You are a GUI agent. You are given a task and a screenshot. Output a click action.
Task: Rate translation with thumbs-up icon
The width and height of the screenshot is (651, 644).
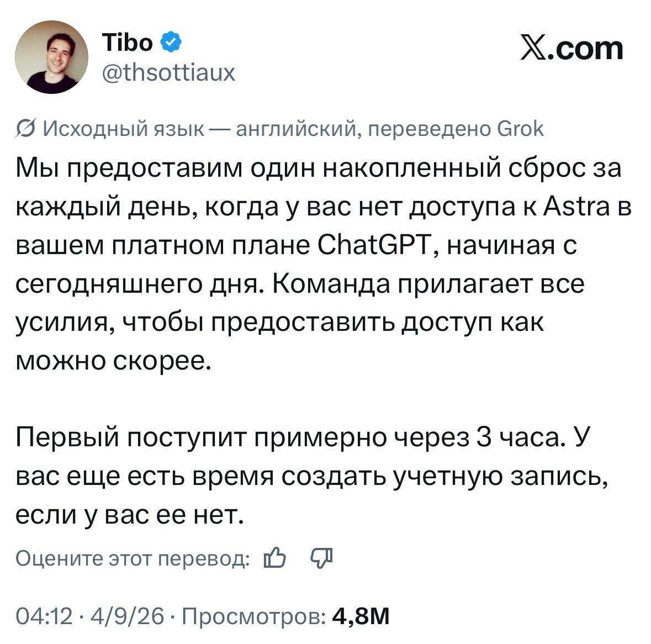click(x=274, y=558)
